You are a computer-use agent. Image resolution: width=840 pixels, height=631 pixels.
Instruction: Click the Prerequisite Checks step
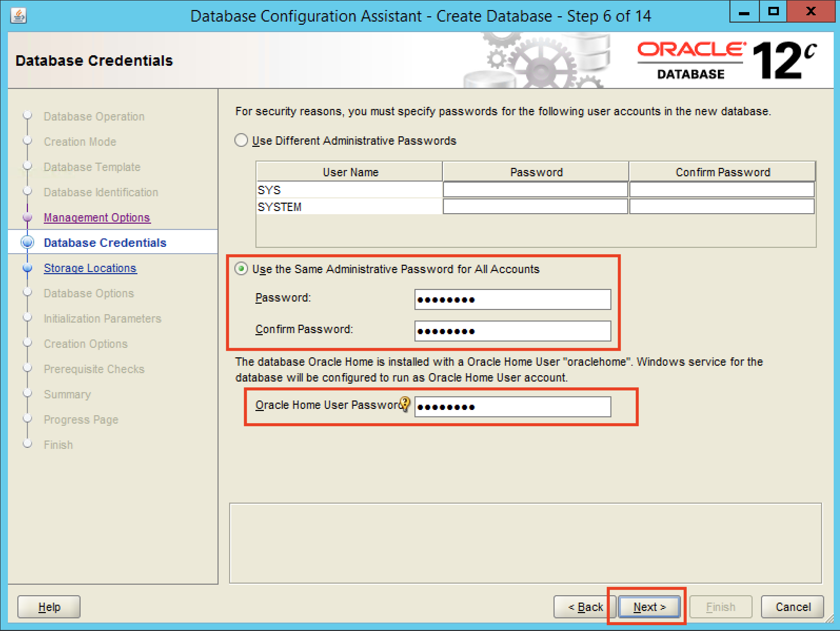[x=94, y=369]
